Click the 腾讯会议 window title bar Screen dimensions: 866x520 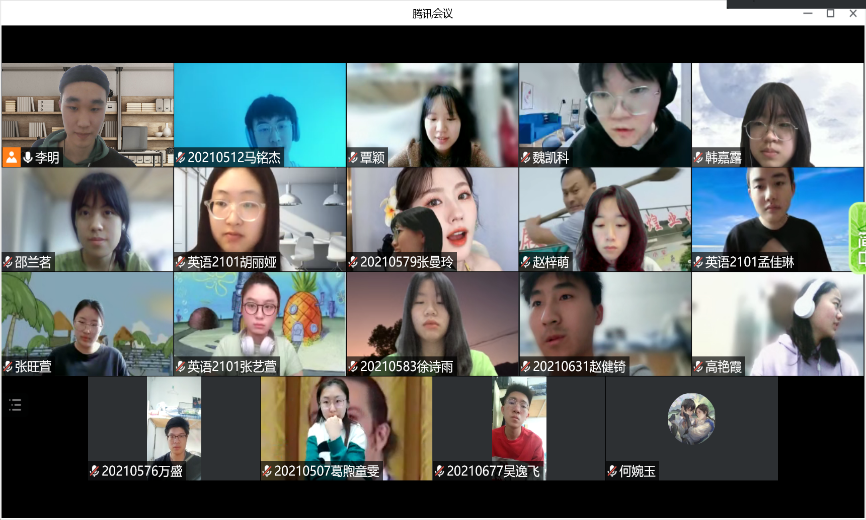[432, 13]
